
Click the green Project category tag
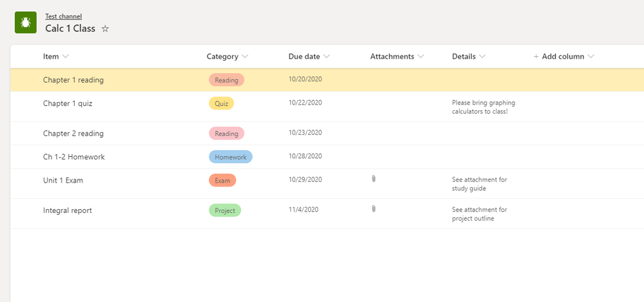(224, 210)
